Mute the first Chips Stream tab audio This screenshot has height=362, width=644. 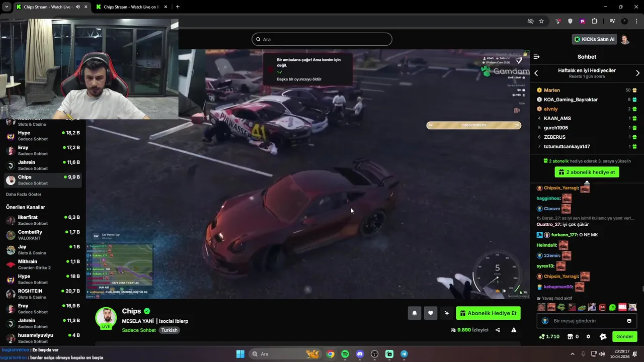(x=77, y=7)
